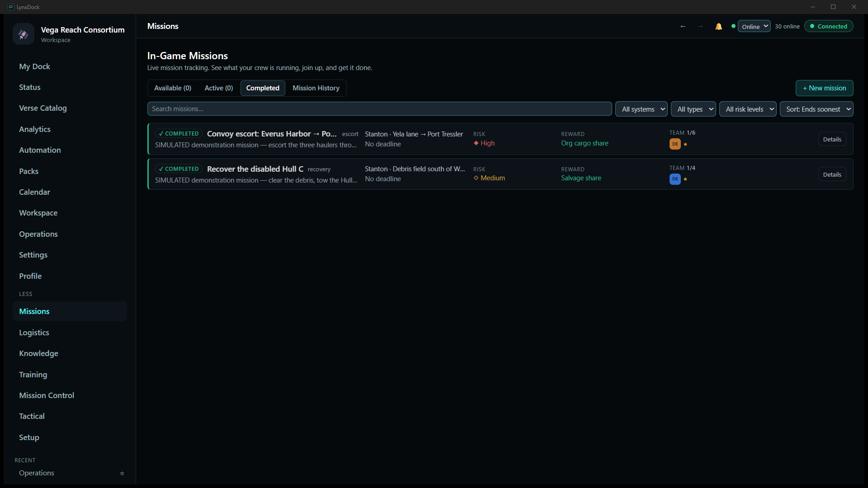
Task: Open the All types filter dropdown
Action: tap(693, 109)
